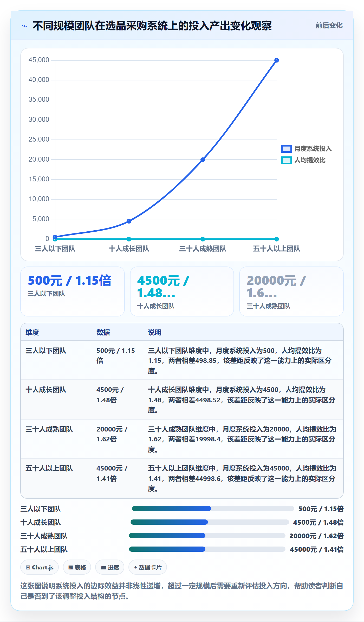Click the 维度 column header
This screenshot has width=364, height=622.
point(32,332)
